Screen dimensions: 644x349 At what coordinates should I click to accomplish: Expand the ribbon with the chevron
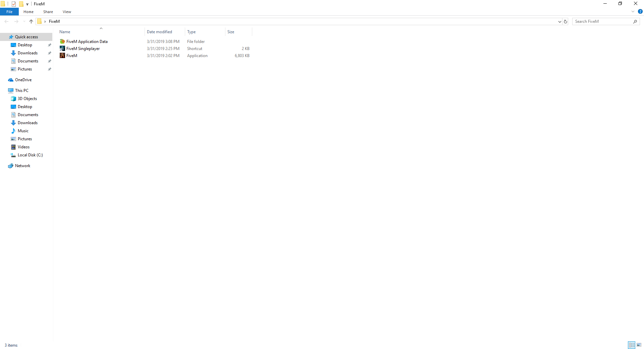[x=633, y=11]
